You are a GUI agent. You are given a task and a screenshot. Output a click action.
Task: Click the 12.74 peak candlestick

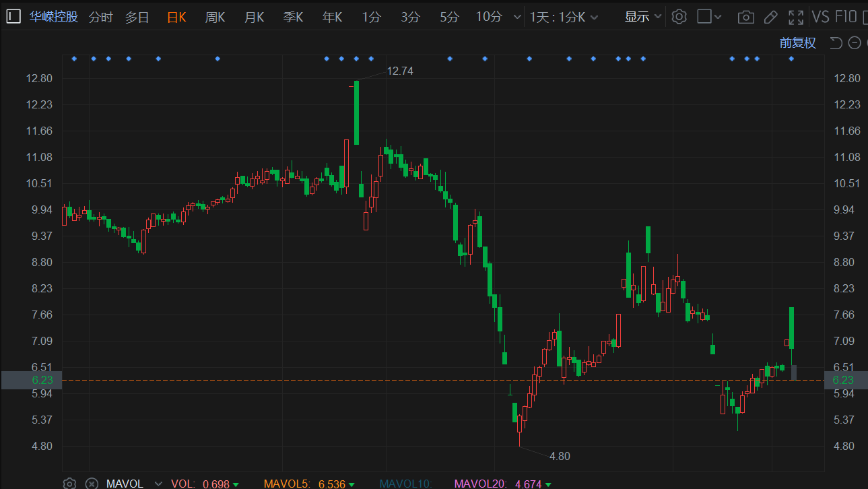tap(356, 112)
